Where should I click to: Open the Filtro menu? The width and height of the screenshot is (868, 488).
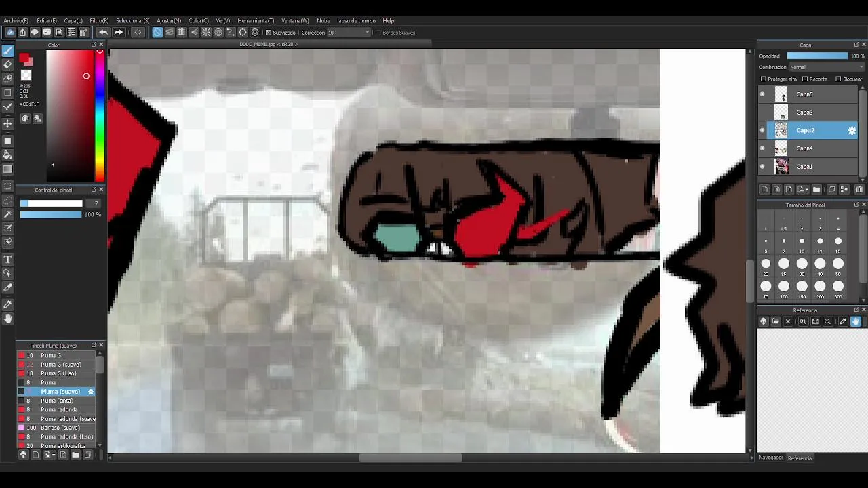[x=99, y=21]
